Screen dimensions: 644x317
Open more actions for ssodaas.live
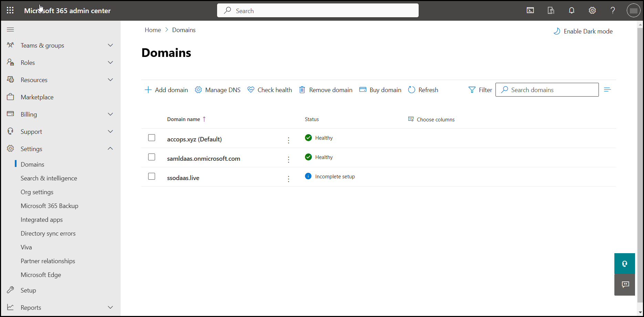click(288, 179)
